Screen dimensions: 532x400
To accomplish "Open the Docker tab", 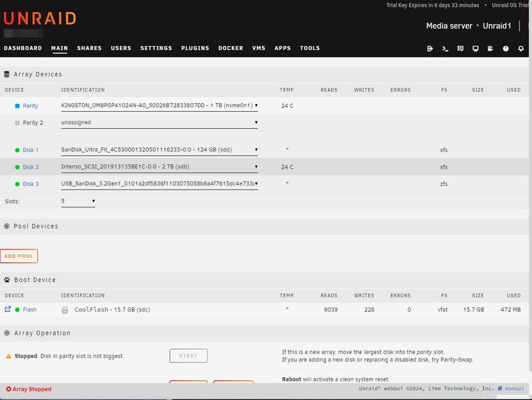I will pos(231,48).
